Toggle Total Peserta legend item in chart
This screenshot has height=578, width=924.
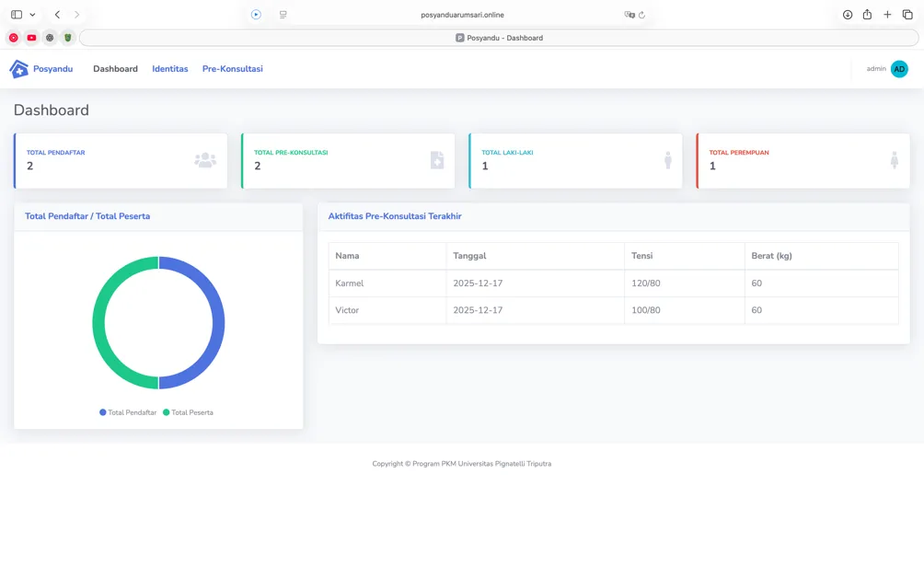(188, 412)
